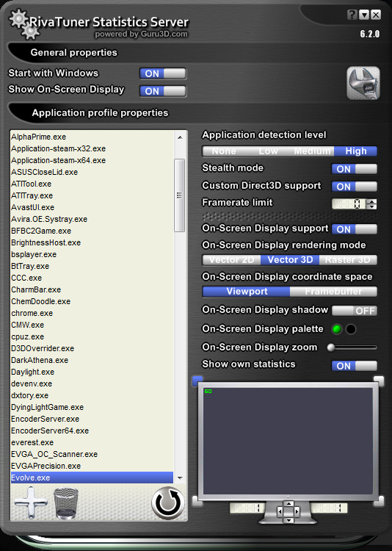Choose Framebuffer coordinate space

point(333,292)
